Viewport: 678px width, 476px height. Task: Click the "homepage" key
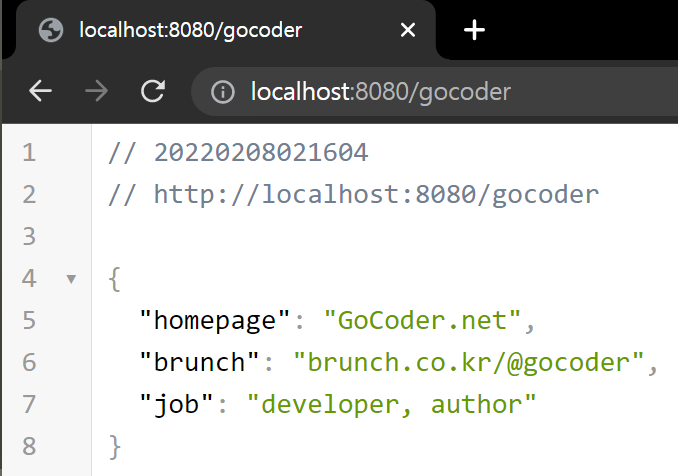214,320
